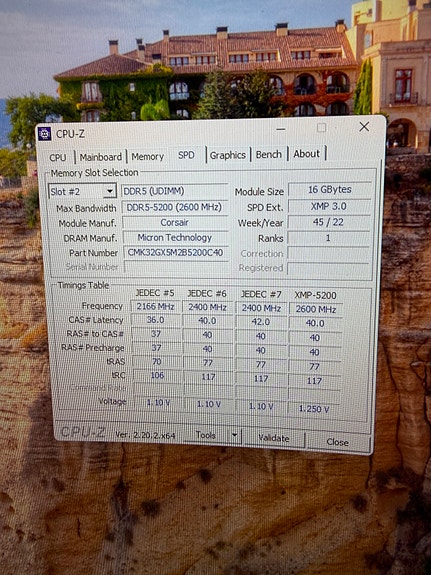Expand the Tools dropdown arrow
Image resolution: width=431 pixels, height=575 pixels.
[x=234, y=436]
